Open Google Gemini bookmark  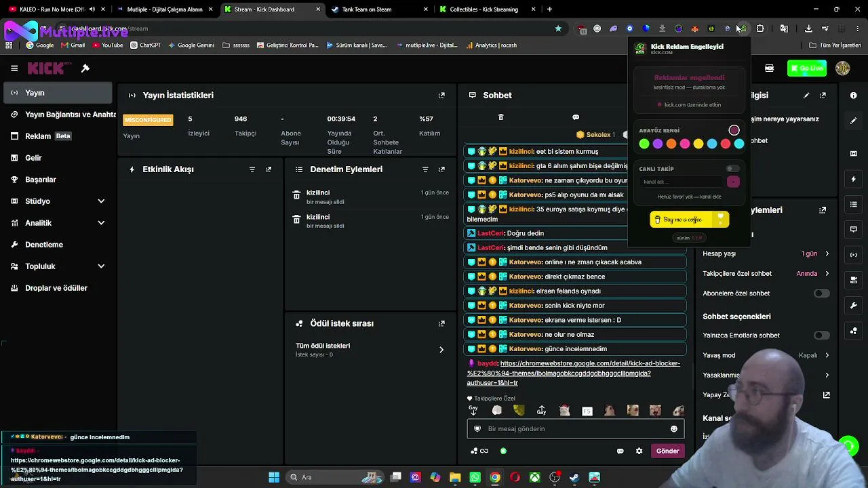[x=191, y=45]
